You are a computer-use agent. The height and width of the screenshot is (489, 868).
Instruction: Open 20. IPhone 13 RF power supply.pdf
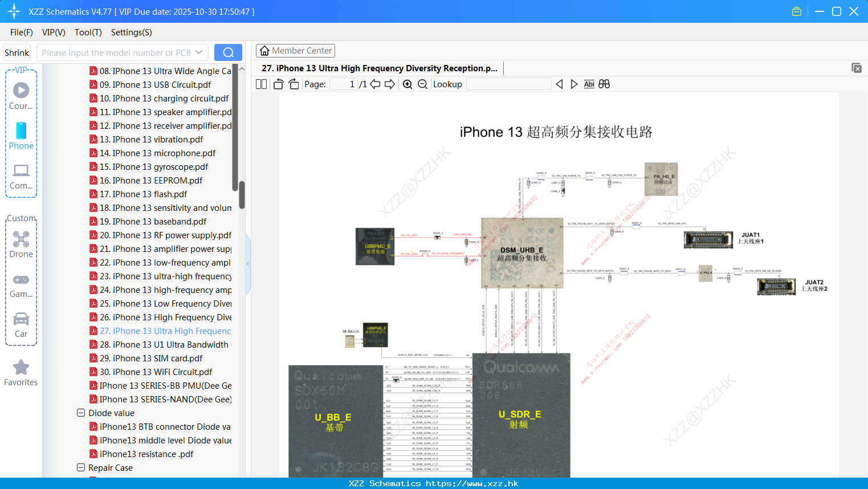point(161,235)
